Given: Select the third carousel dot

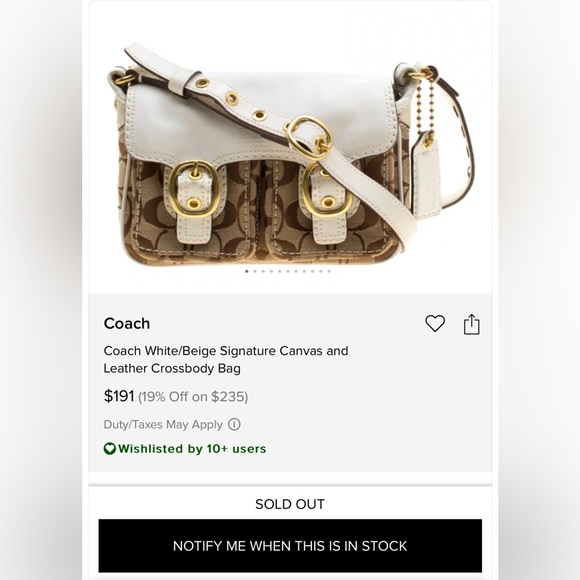Looking at the screenshot, I should (x=263, y=271).
